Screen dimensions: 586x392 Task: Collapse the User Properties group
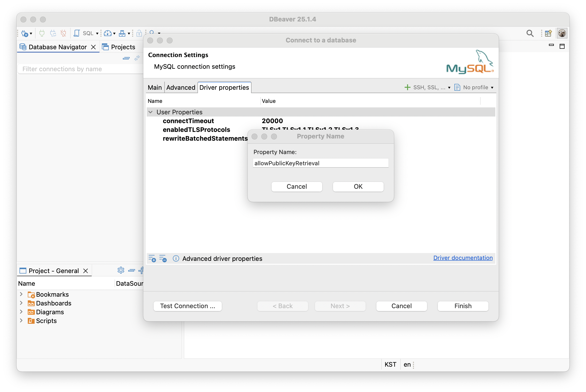pyautogui.click(x=150, y=112)
